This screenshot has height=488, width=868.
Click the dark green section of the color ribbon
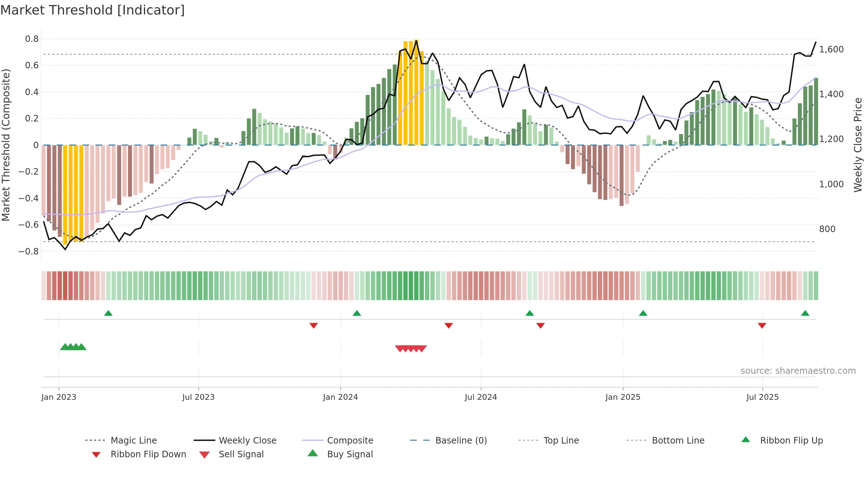[411, 286]
